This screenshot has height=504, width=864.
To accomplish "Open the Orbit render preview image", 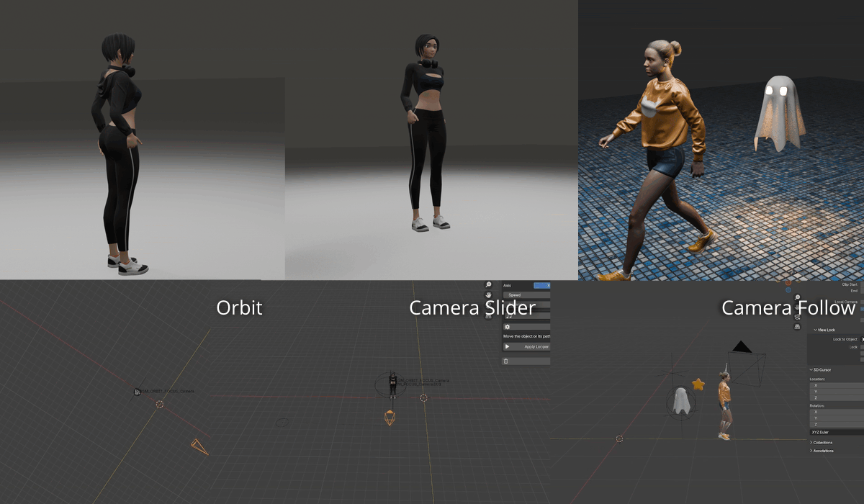I will click(x=143, y=140).
